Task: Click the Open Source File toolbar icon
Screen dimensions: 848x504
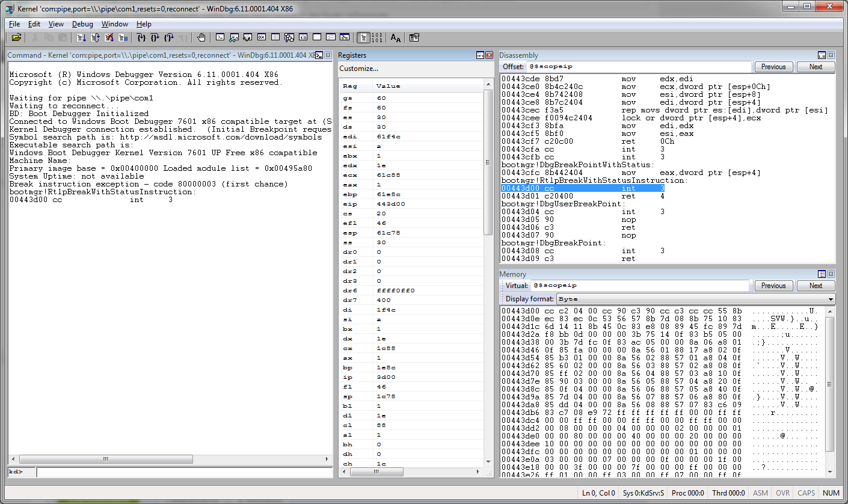Action: 16,37
